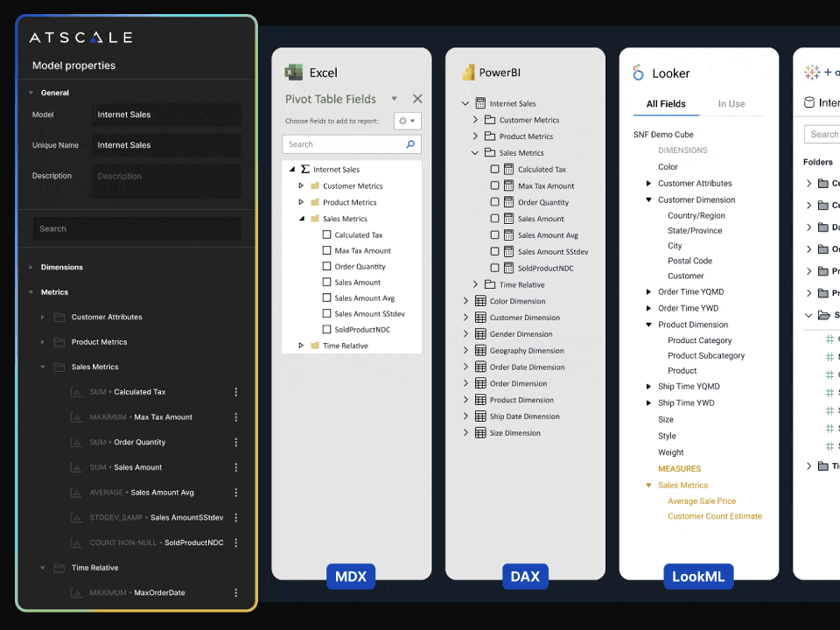Select Country/Region field in Looker
This screenshot has height=630, width=840.
(x=696, y=215)
